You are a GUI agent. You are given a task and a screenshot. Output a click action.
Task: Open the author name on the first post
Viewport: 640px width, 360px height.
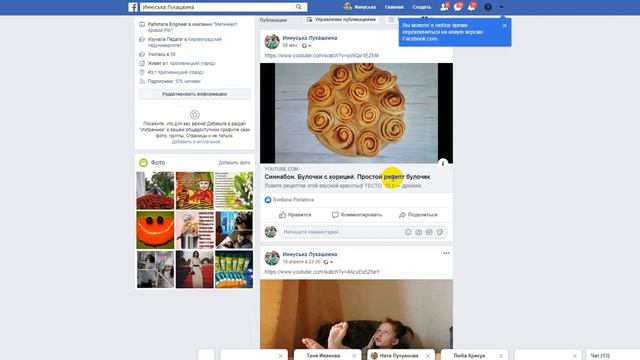coord(310,38)
